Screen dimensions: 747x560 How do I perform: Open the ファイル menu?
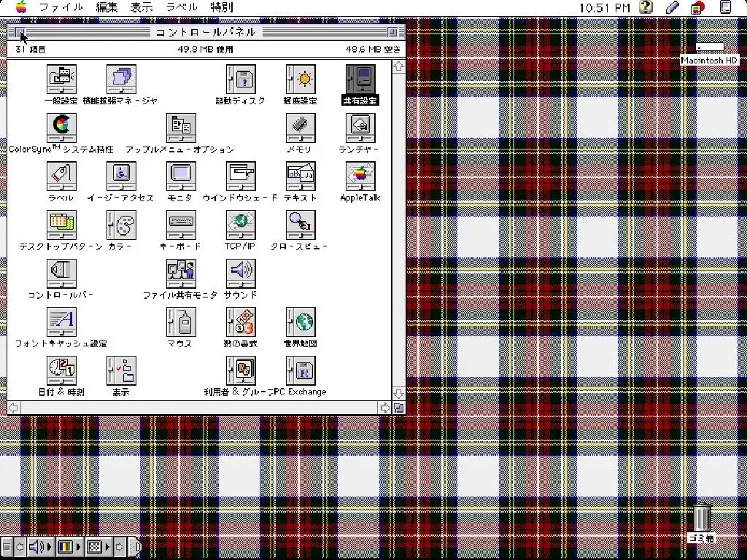61,7
